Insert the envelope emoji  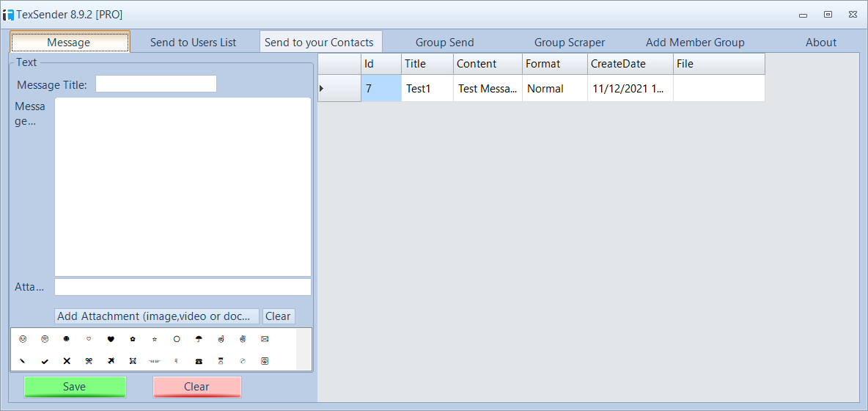pyautogui.click(x=265, y=338)
